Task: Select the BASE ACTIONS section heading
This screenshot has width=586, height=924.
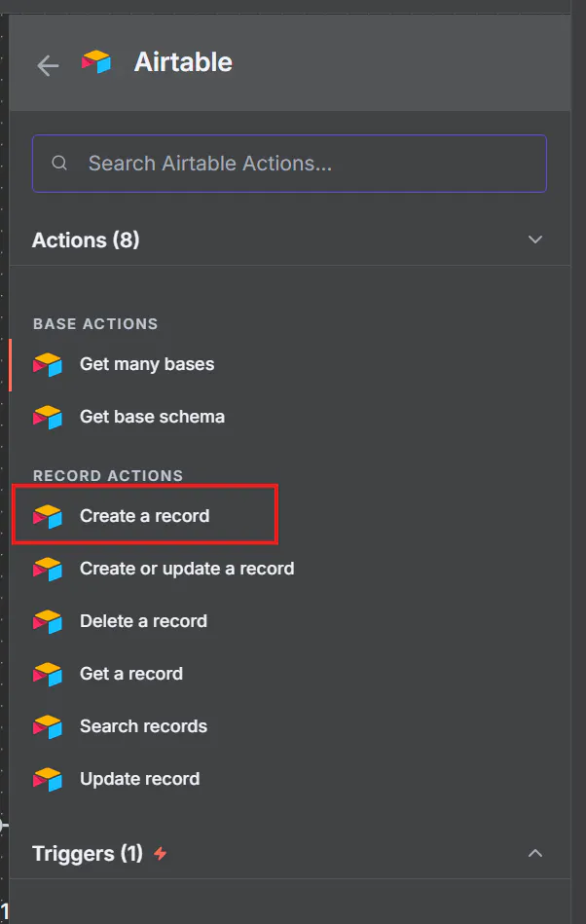Action: (x=94, y=323)
